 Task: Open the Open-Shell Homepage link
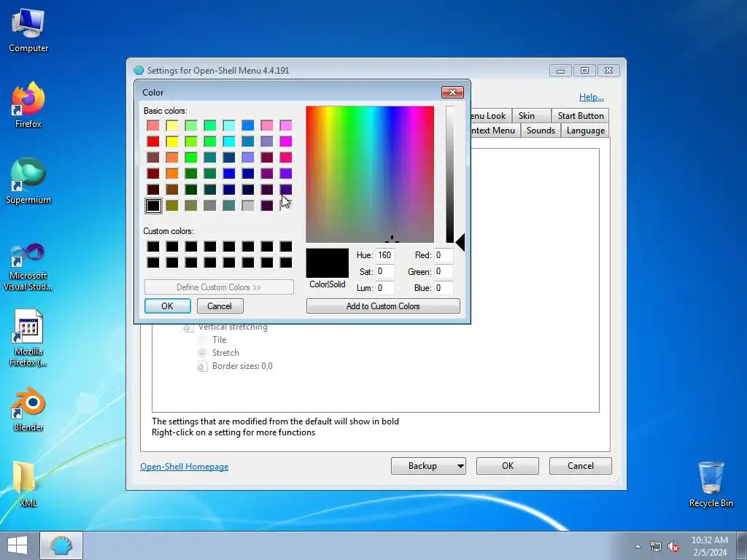point(185,467)
